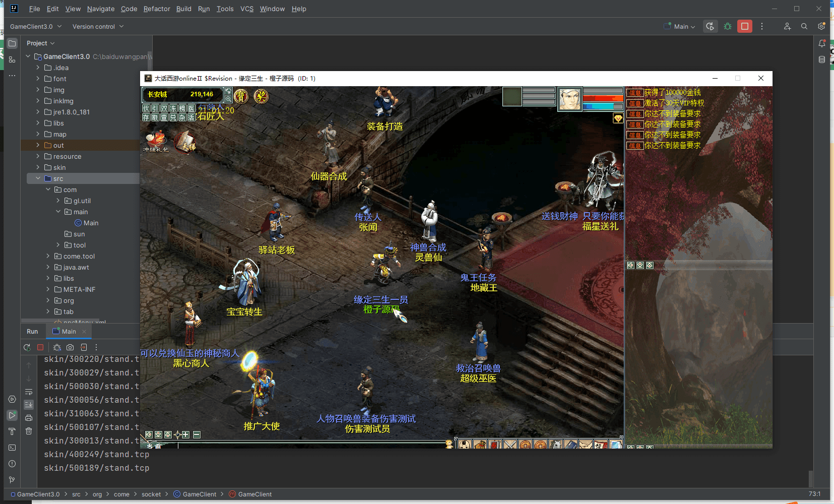The image size is (834, 504).
Task: Open the Build menu
Action: click(184, 9)
